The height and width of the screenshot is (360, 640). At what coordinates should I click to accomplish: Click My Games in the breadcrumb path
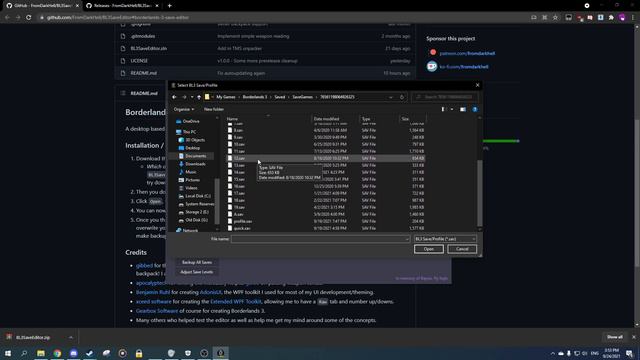tap(226, 97)
